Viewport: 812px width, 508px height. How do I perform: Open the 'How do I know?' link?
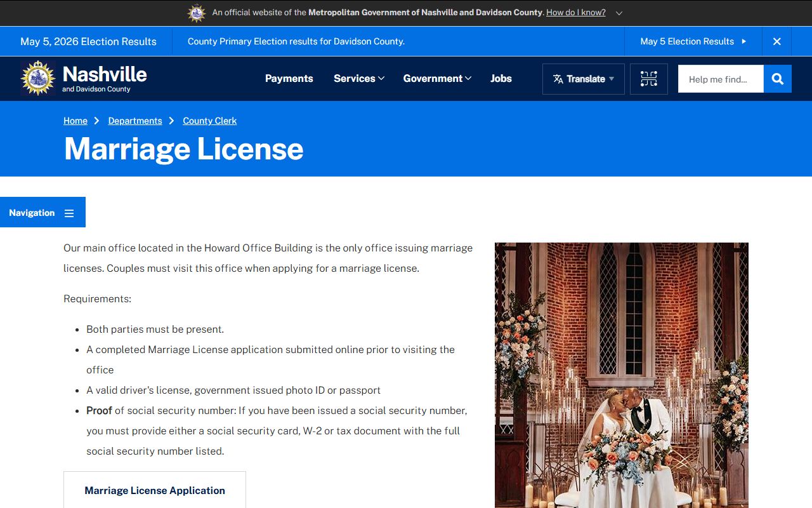(x=576, y=13)
